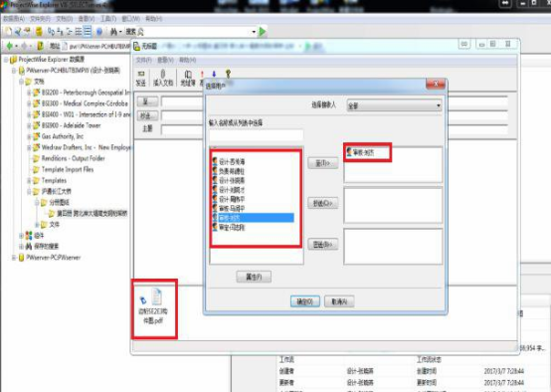Select Wedraw Drafters, Inc folder
Viewport: 551px width, 392px height.
87,147
